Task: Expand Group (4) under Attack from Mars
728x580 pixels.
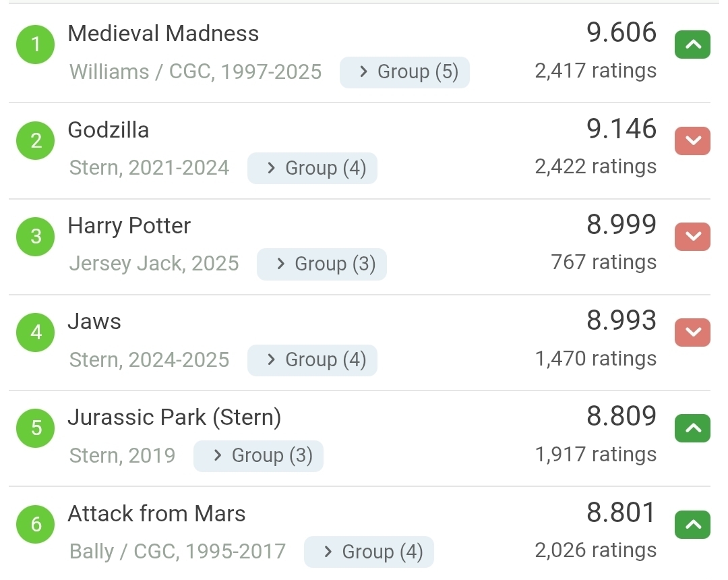Action: 369,552
